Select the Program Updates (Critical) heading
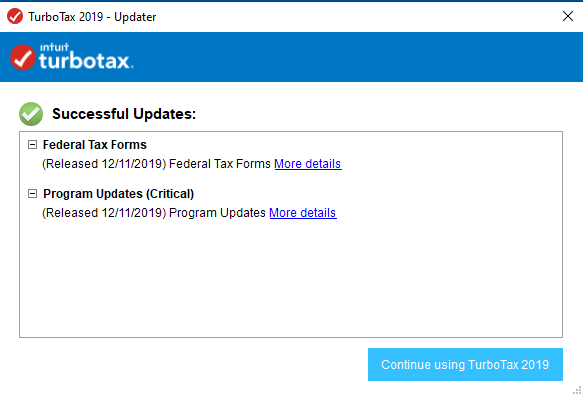 click(119, 194)
